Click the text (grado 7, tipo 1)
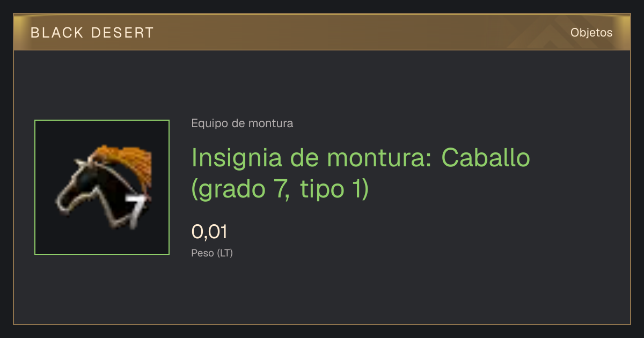The width and height of the screenshot is (644, 338). 280,190
